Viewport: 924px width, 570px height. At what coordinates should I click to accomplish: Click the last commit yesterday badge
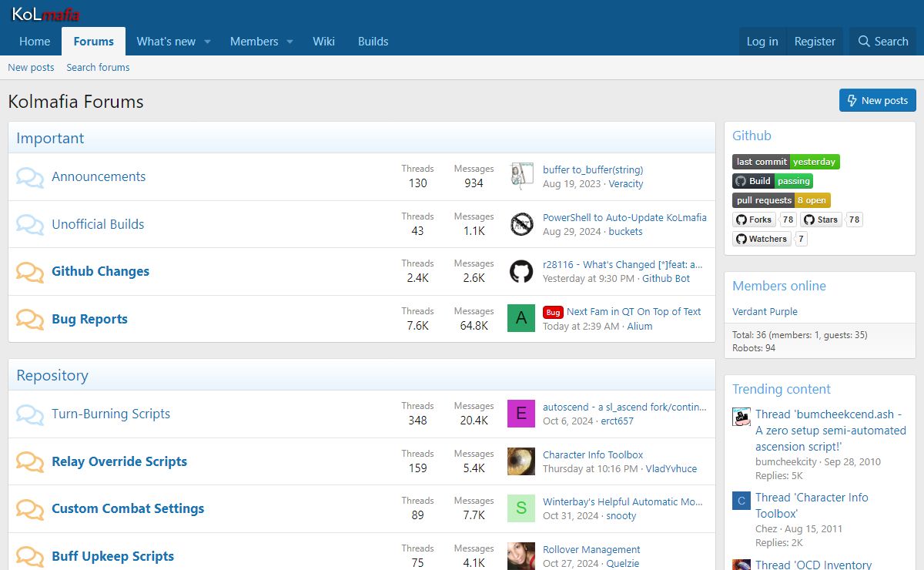coord(786,162)
